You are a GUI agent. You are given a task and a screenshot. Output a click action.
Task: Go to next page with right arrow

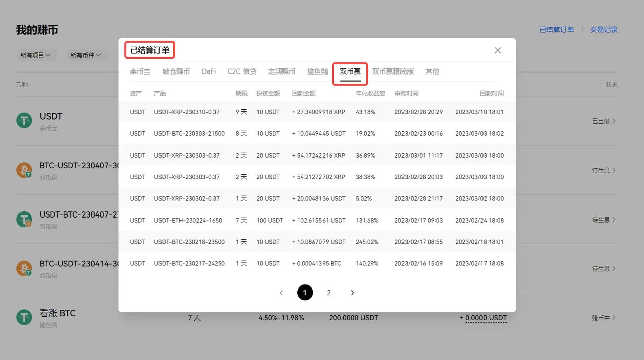352,293
